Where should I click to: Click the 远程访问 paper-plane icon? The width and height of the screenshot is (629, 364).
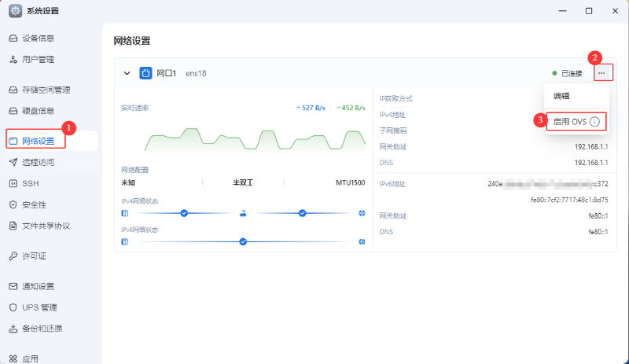(13, 162)
